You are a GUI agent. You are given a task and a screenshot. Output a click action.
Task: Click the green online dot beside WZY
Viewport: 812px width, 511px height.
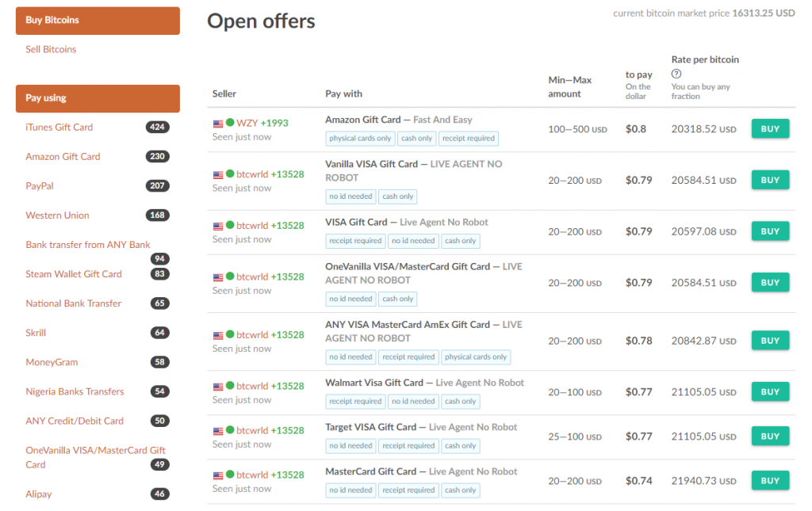[230, 123]
